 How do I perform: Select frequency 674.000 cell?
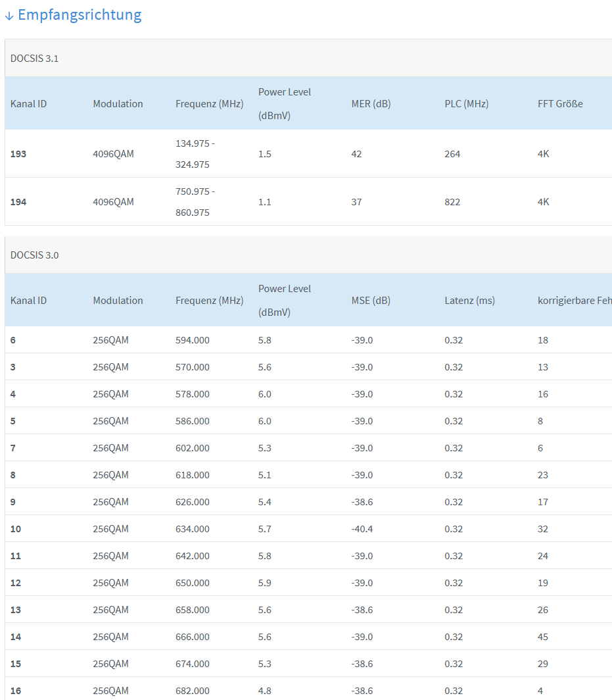(192, 664)
